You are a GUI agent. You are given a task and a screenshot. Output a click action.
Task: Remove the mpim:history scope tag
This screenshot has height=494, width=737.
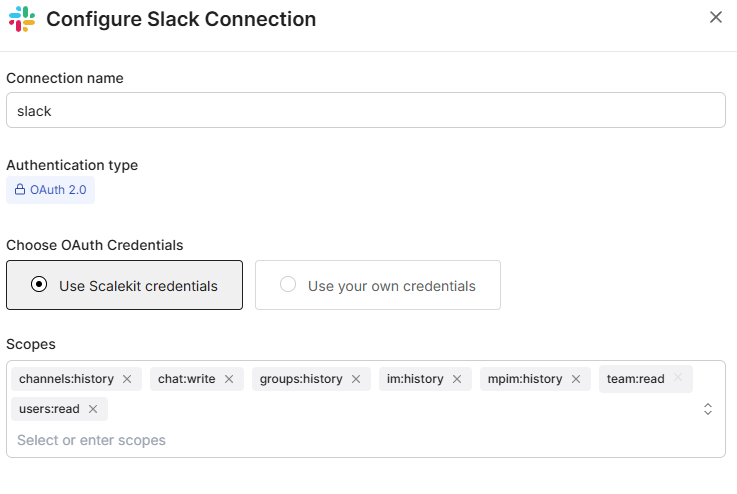576,379
